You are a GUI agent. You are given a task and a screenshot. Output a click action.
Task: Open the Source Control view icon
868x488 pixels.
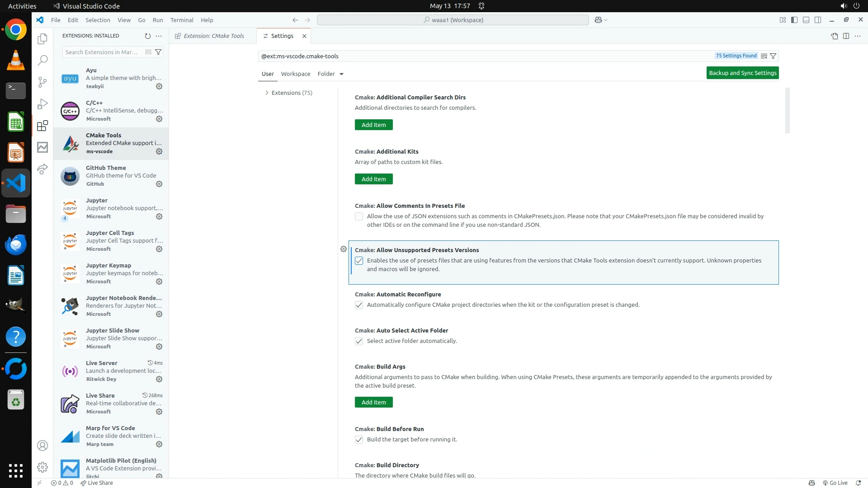(x=42, y=82)
